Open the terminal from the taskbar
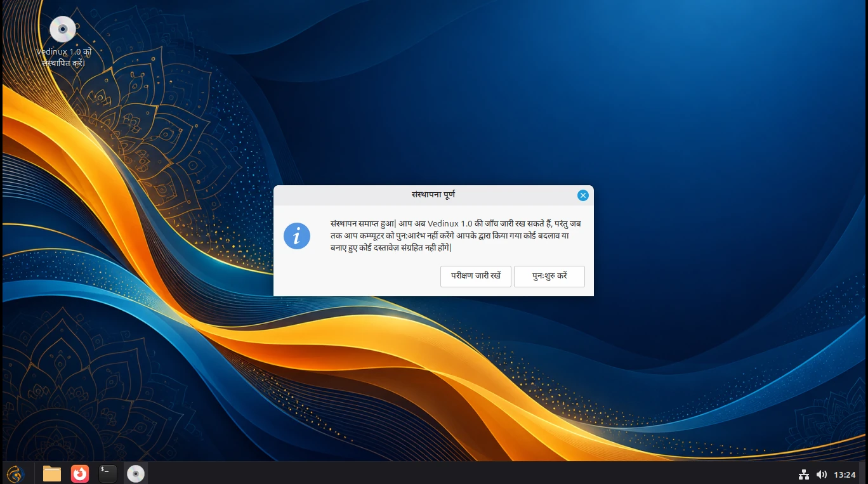 point(108,473)
